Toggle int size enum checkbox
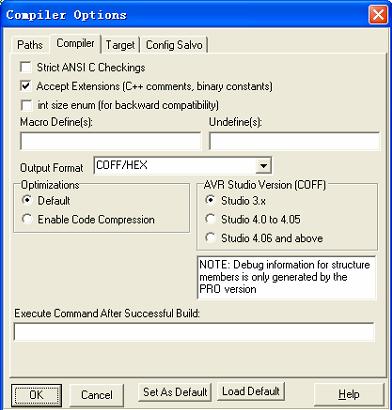 (26, 105)
